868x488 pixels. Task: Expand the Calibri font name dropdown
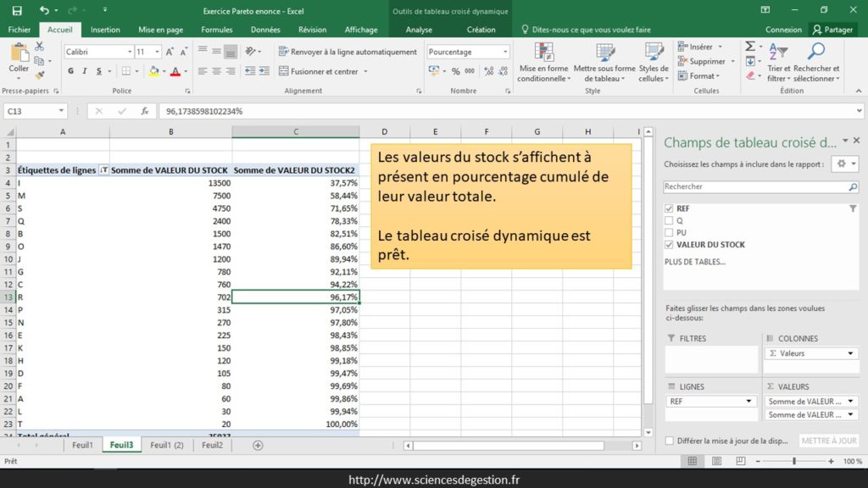click(130, 52)
